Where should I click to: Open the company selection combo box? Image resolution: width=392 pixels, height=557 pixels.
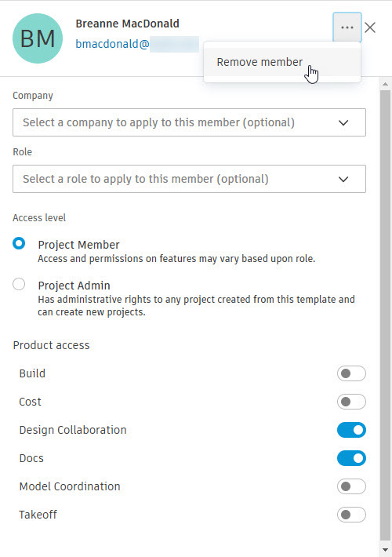click(x=189, y=122)
